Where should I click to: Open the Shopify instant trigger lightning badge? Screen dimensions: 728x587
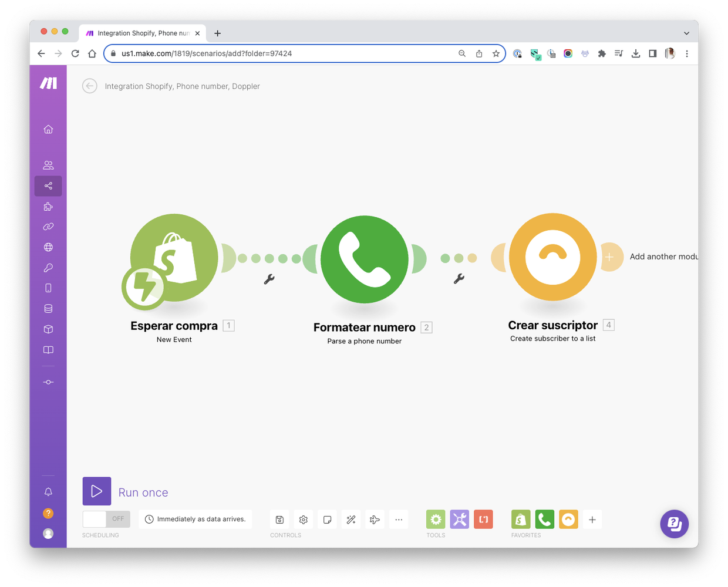tap(144, 287)
